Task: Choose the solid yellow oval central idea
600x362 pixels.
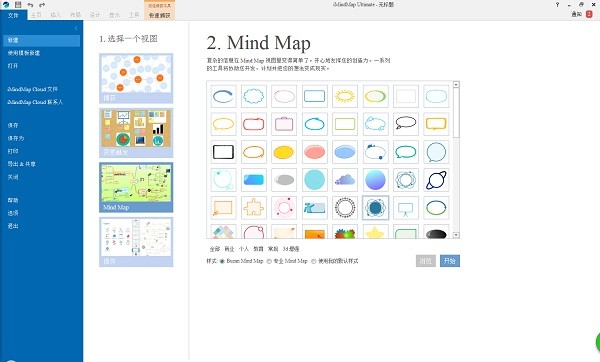Action: point(284,152)
